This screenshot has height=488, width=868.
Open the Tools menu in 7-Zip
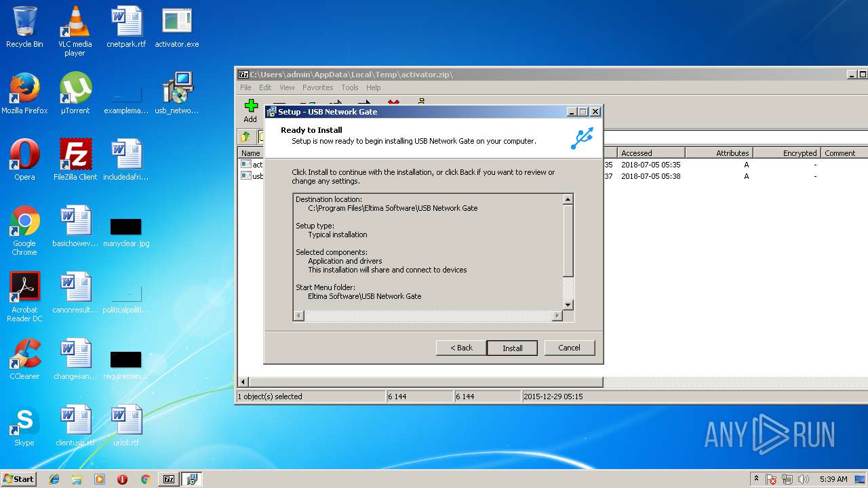pyautogui.click(x=349, y=87)
